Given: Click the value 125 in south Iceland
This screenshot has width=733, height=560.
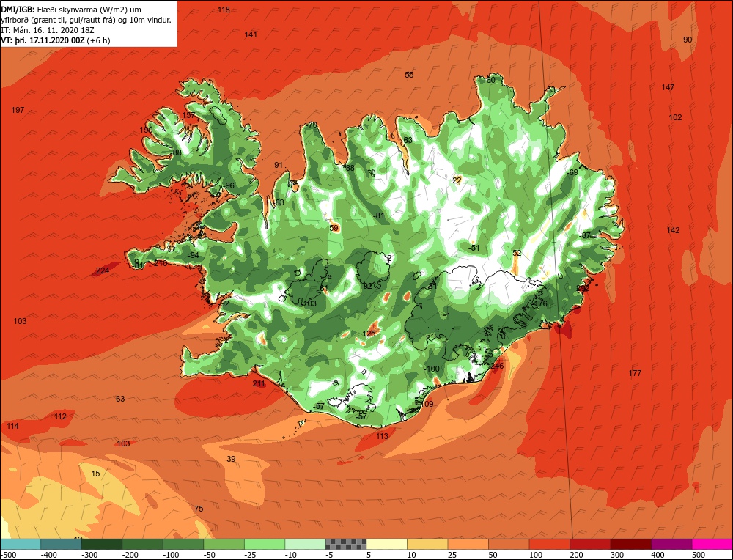Looking at the screenshot, I should (369, 334).
